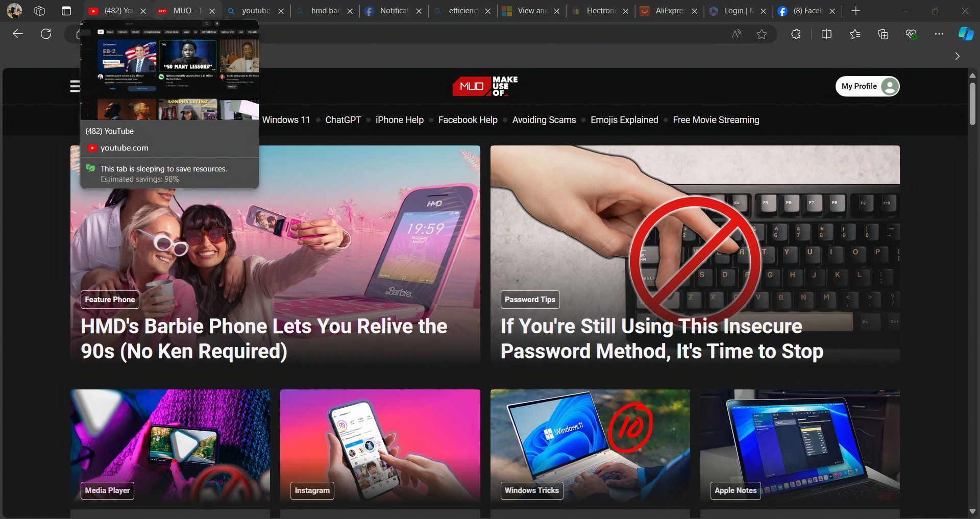
Task: Add this page to favorites star
Action: (762, 34)
